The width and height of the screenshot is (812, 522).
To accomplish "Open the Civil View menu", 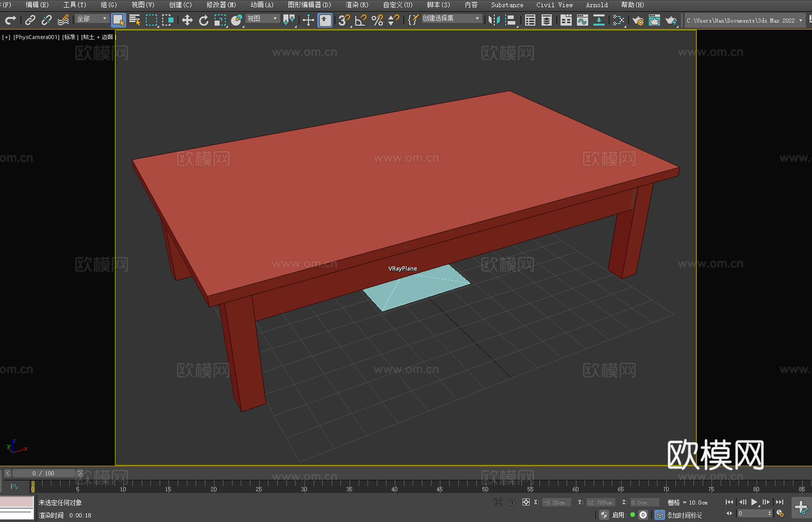I will tap(554, 5).
